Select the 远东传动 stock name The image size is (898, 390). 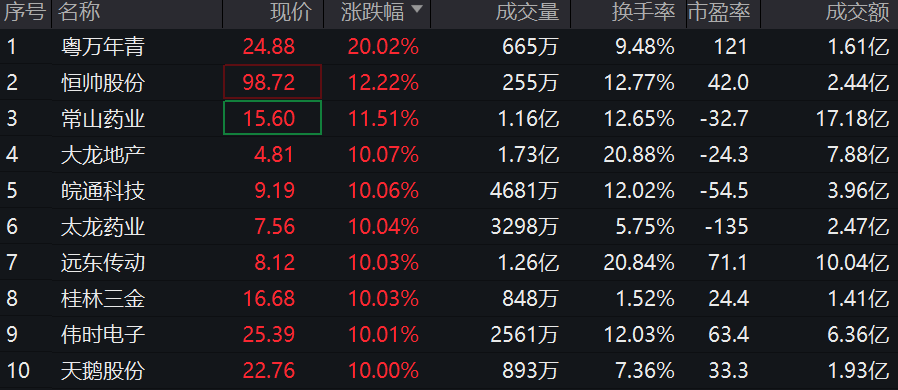click(x=103, y=263)
